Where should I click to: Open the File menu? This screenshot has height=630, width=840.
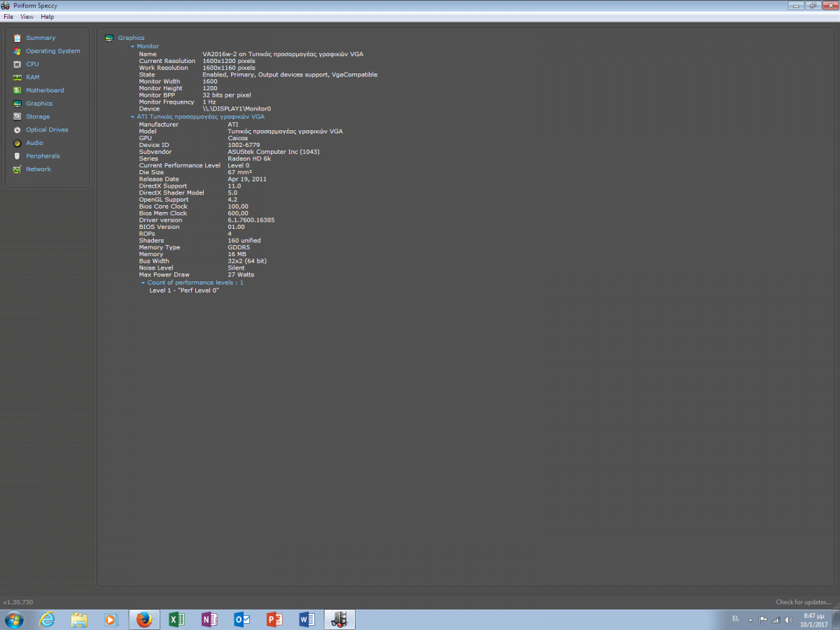tap(8, 17)
